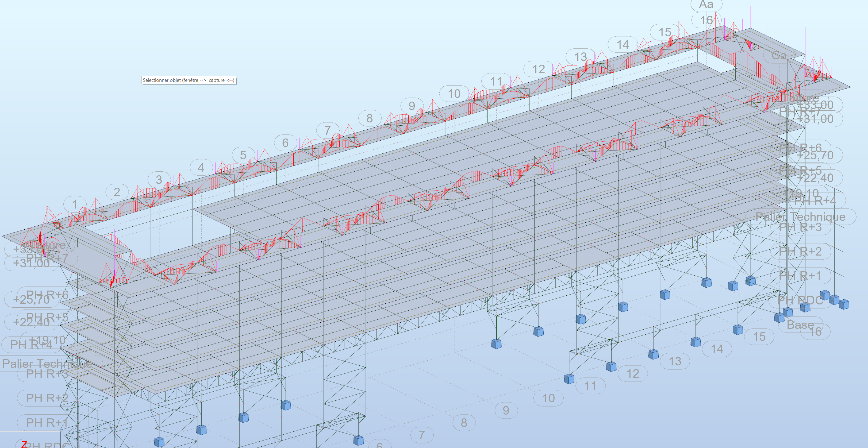
Task: Select the Base level label
Action: pos(800,325)
